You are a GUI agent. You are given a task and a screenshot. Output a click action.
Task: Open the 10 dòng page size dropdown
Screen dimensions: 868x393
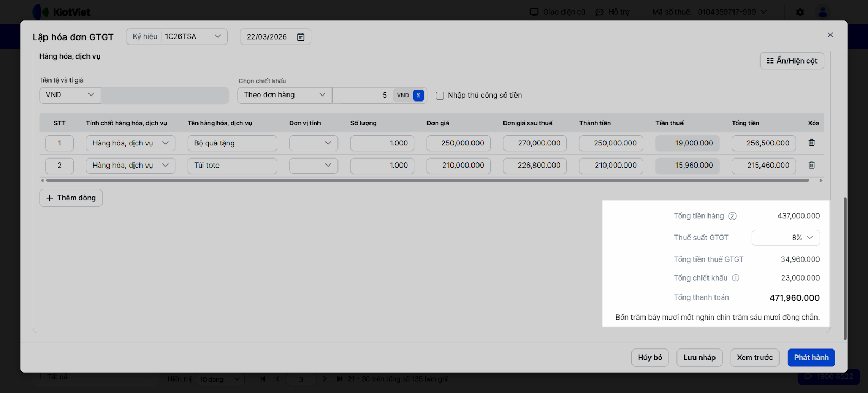coord(220,379)
